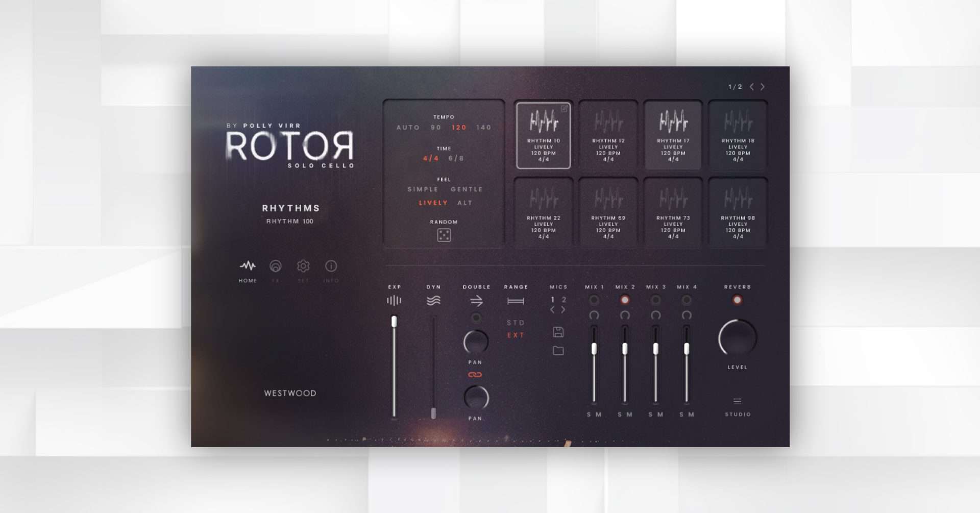Viewport: 980px width, 513px height.
Task: Load a mic mix from folder
Action: (x=558, y=351)
